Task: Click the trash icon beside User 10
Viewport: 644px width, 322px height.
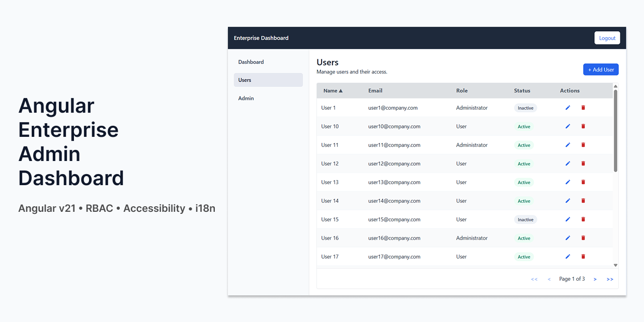Action: [583, 126]
